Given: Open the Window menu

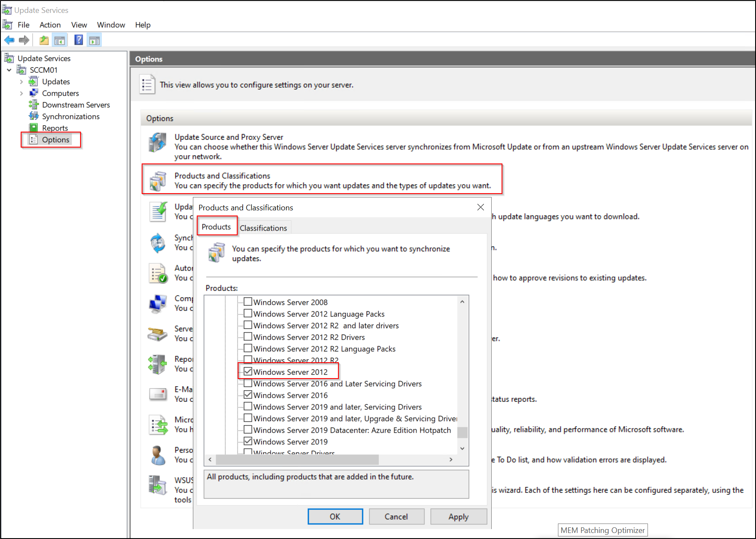Looking at the screenshot, I should (x=111, y=25).
